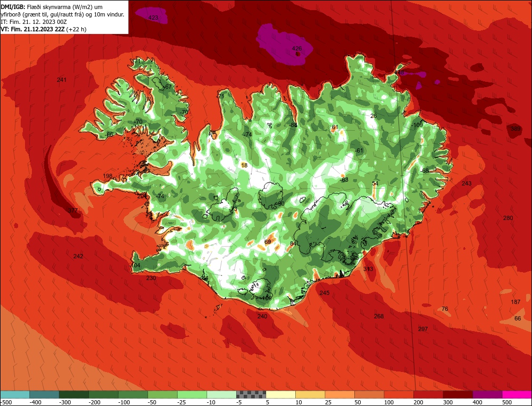Click the -200 to -100 green legend swatch
Image resolution: width=532 pixels, height=406 pixels.
pos(103,394)
